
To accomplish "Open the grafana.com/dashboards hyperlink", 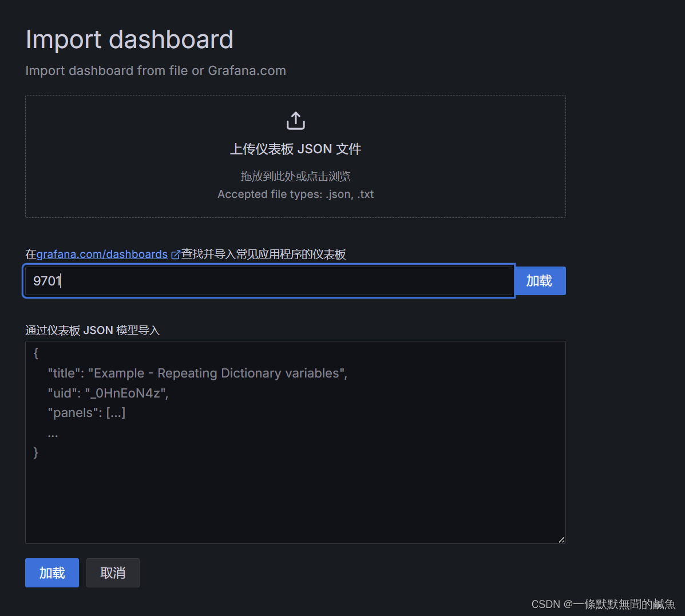I will coord(102,254).
